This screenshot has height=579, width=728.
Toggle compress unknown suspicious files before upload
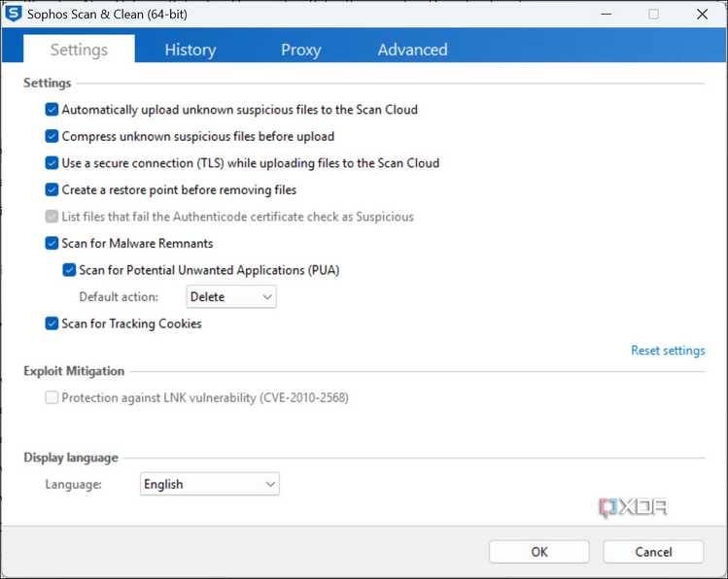52,136
